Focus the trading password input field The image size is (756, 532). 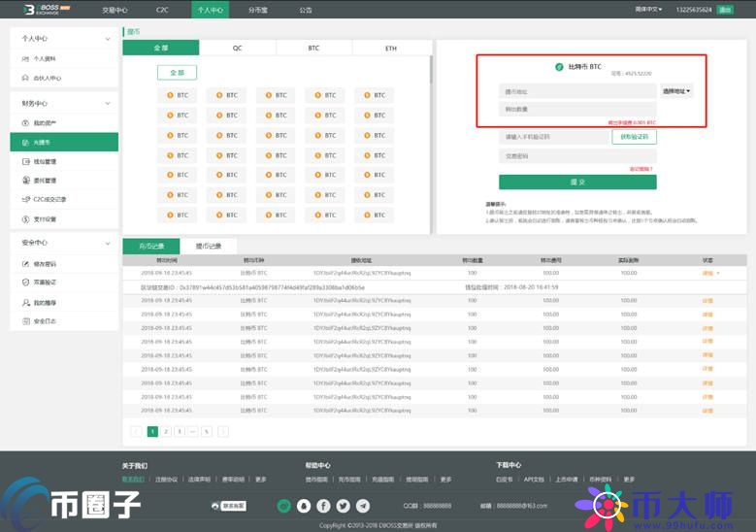[x=577, y=156]
